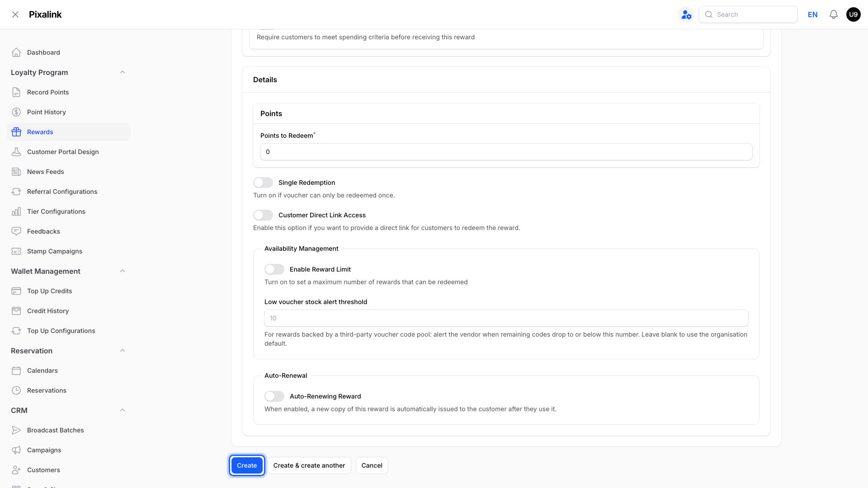Click the Create button
Image resolution: width=868 pixels, height=488 pixels.
pos(247,465)
